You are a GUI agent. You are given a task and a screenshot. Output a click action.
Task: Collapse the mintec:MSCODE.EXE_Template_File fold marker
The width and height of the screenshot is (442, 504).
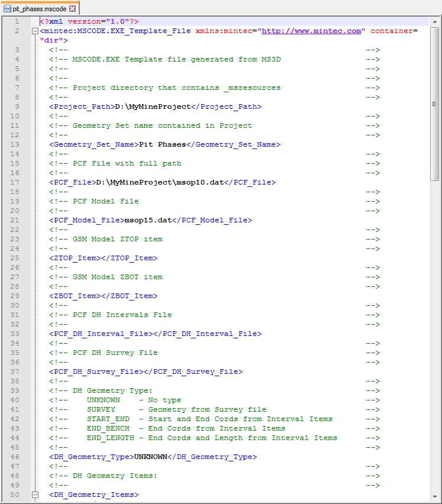pyautogui.click(x=35, y=31)
